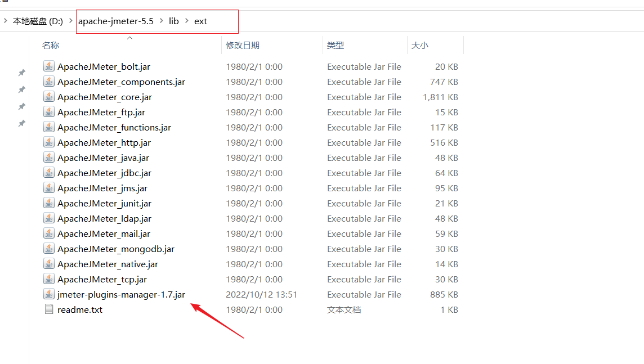Click the ApacheJMeter_bolt.jar file icon
644x364 pixels.
(x=49, y=66)
